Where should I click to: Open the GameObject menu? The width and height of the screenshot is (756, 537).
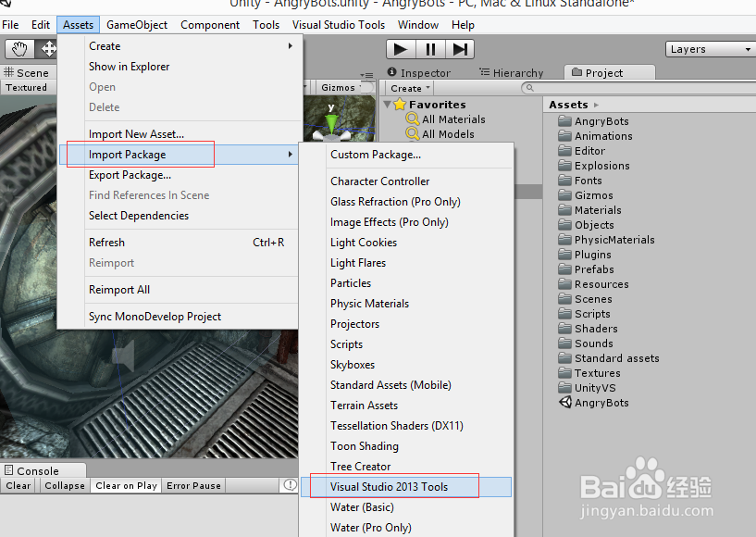click(x=137, y=25)
